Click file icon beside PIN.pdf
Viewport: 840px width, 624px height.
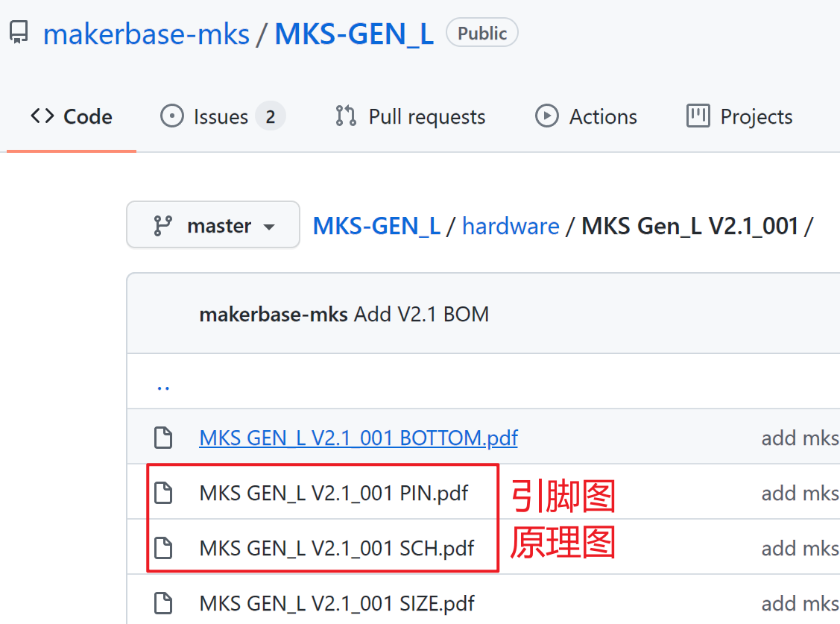pos(163,493)
